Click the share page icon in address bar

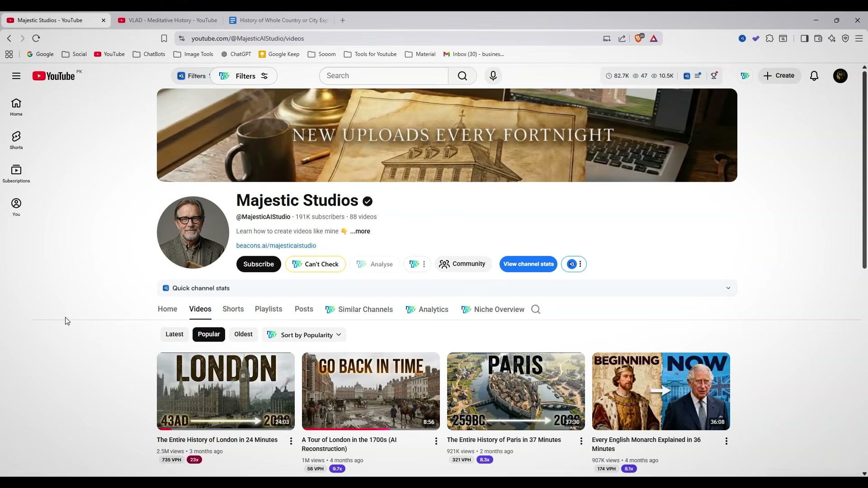[622, 38]
